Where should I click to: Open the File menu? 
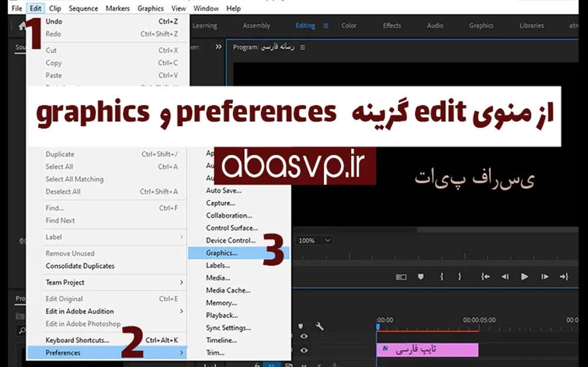(17, 8)
